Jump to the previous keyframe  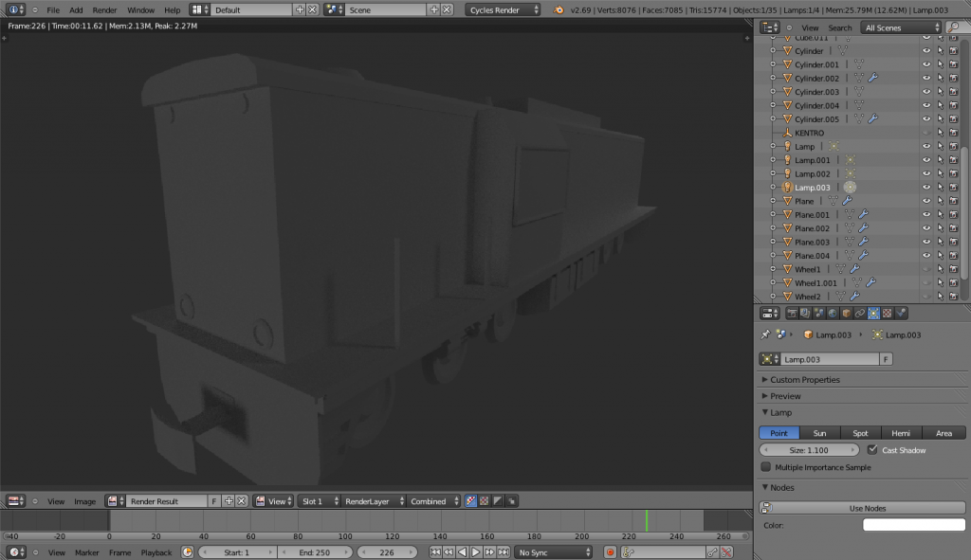(x=449, y=552)
